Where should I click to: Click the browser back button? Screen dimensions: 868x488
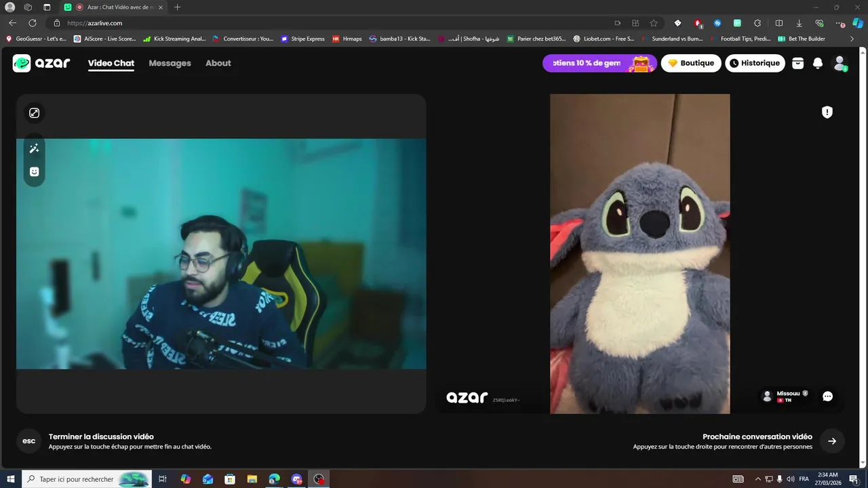[12, 23]
